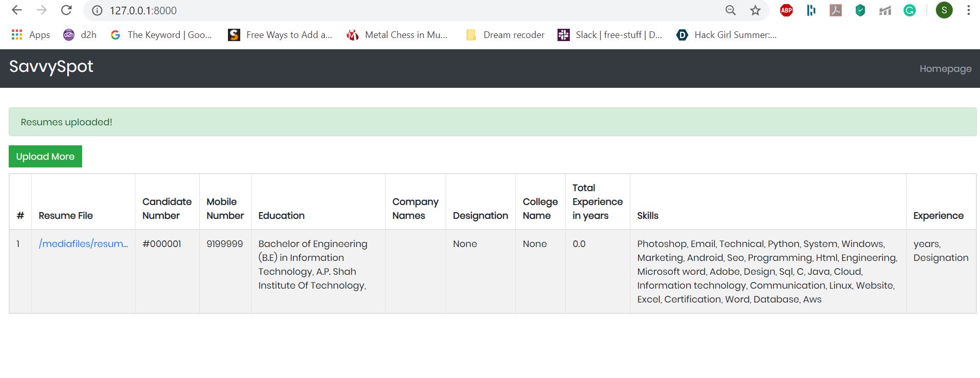The height and width of the screenshot is (378, 980).
Task: Open The Keyword Google bookmark
Action: [161, 35]
